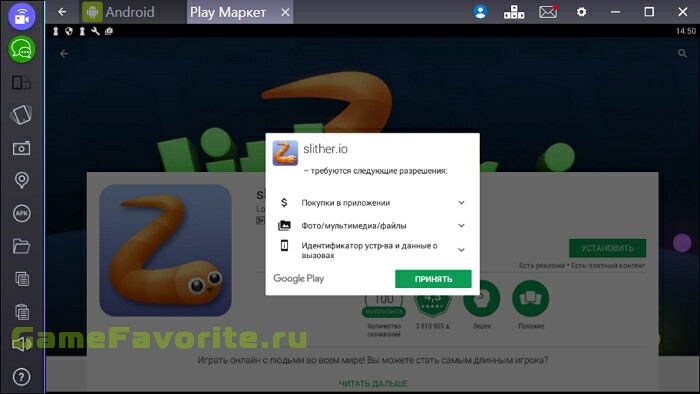The height and width of the screenshot is (394, 700).
Task: Click ЧИТАТЬ ДАЛЬШЕ link
Action: tap(373, 384)
